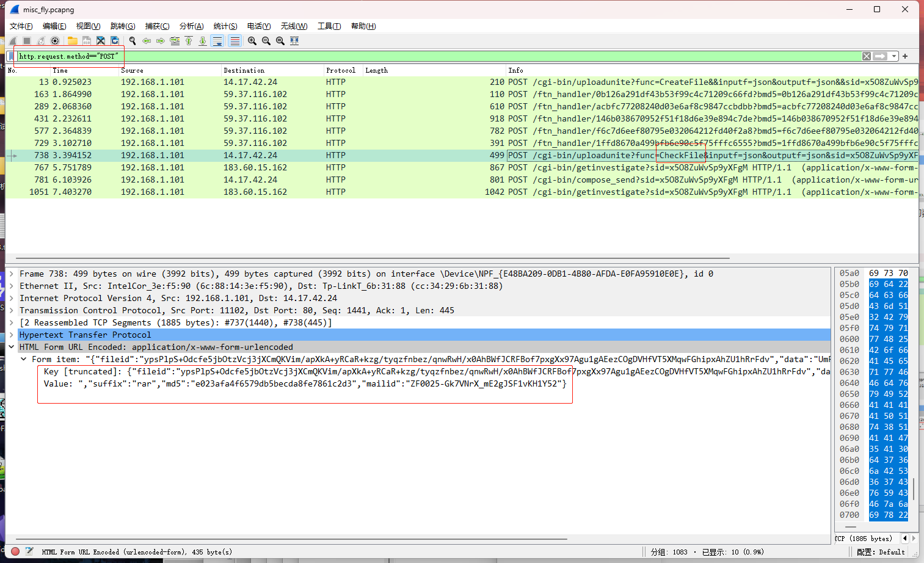Start a new packet capture
Screen dimensions: 924x563
pyautogui.click(x=13, y=41)
